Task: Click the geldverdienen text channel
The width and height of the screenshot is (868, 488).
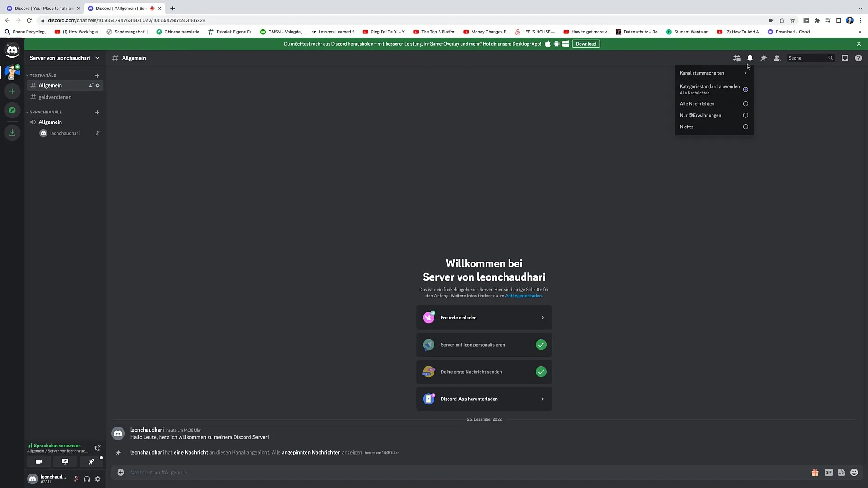Action: click(x=56, y=97)
